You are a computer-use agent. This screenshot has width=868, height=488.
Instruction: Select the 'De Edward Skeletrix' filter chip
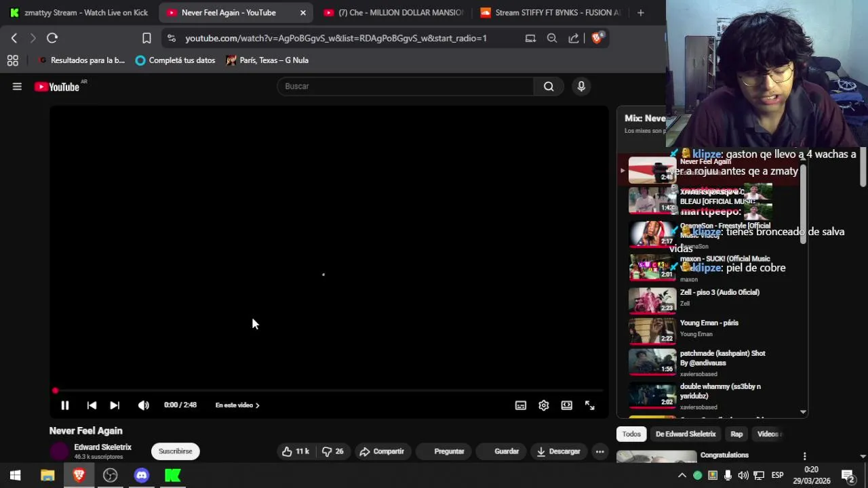686,434
